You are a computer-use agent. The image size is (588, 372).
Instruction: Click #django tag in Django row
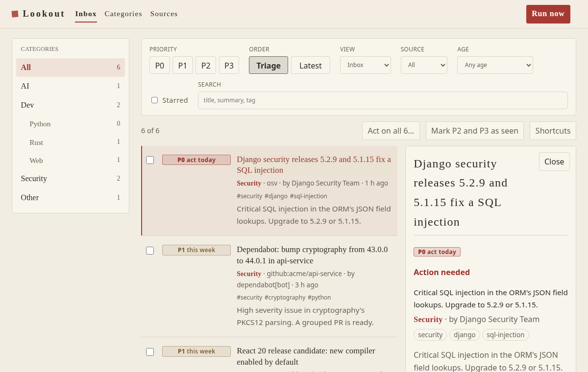pos(276,196)
